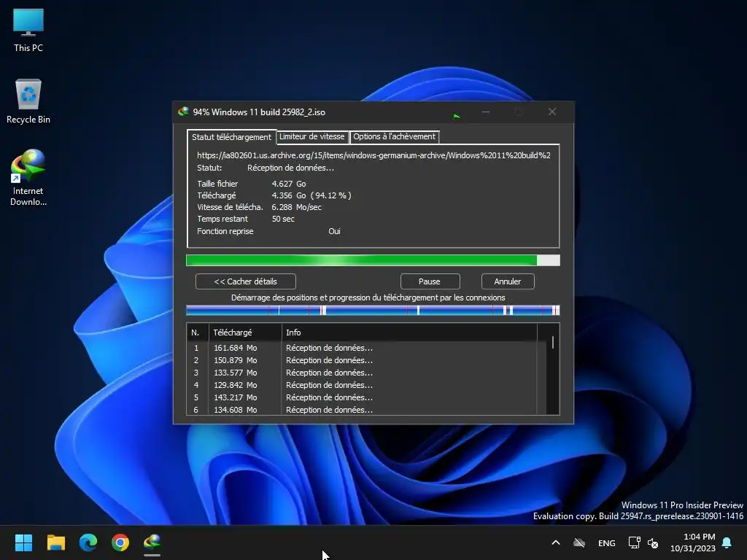Open the notification bell icon
Viewport: 747px width, 560px height.
point(727,542)
